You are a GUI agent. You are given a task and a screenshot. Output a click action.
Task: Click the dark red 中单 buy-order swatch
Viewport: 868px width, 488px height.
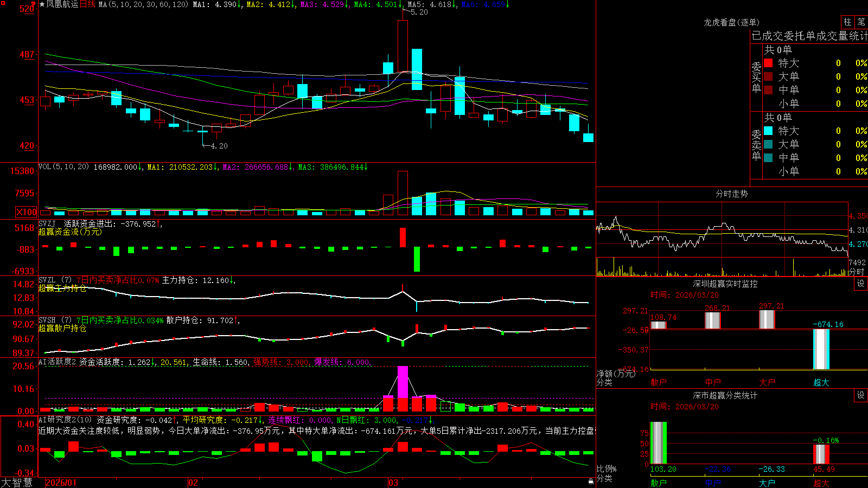click(x=768, y=90)
